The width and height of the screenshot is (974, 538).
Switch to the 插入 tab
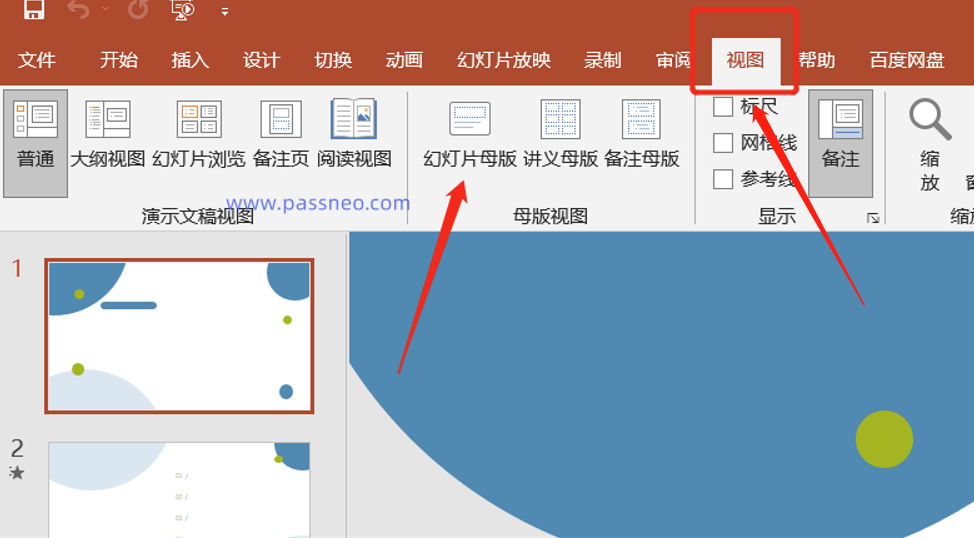tap(190, 60)
